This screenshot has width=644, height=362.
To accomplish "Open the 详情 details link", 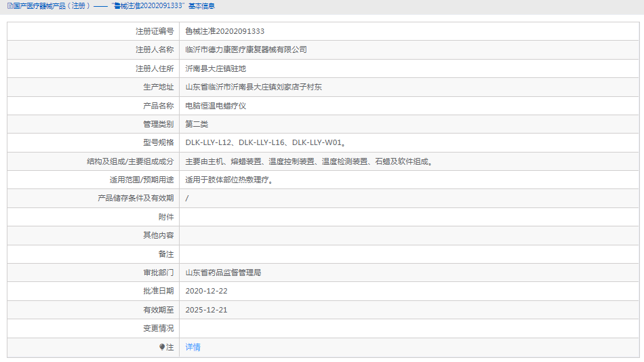I will (x=193, y=347).
